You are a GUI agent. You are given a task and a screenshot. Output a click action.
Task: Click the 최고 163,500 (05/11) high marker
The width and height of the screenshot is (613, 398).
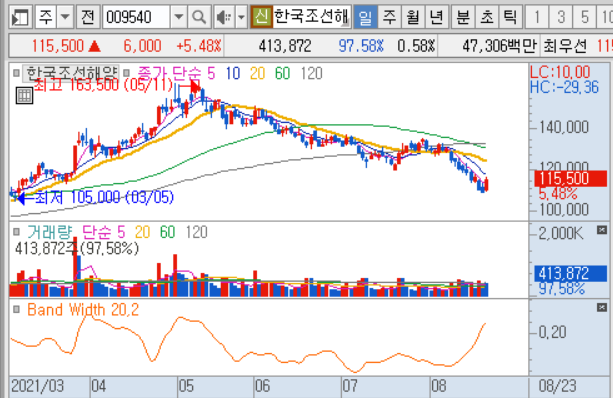(x=103, y=84)
